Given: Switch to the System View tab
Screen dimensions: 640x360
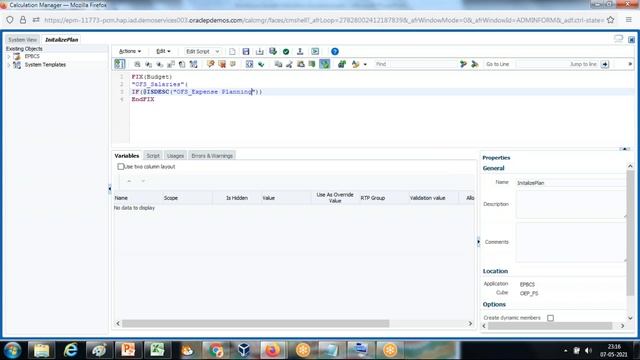Looking at the screenshot, I should (x=22, y=40).
